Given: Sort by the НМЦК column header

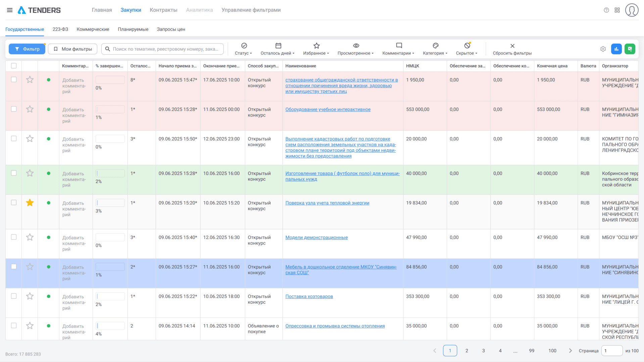Looking at the screenshot, I should coord(412,66).
